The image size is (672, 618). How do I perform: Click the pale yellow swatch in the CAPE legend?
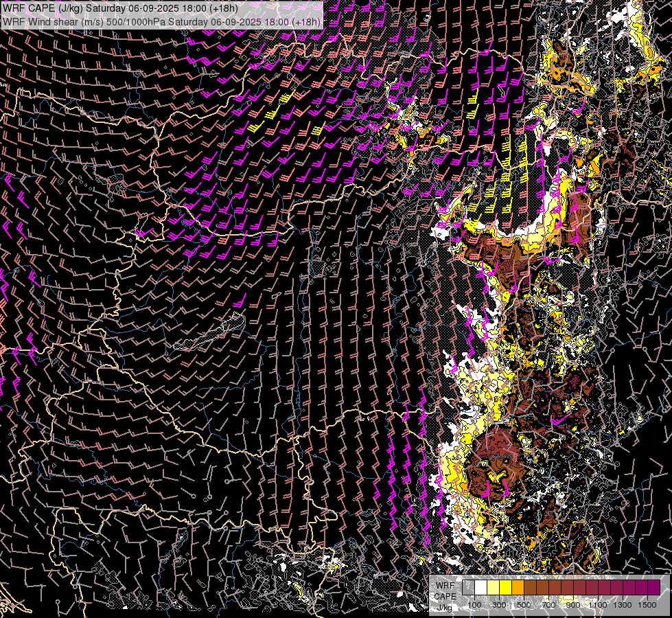pos(494,587)
